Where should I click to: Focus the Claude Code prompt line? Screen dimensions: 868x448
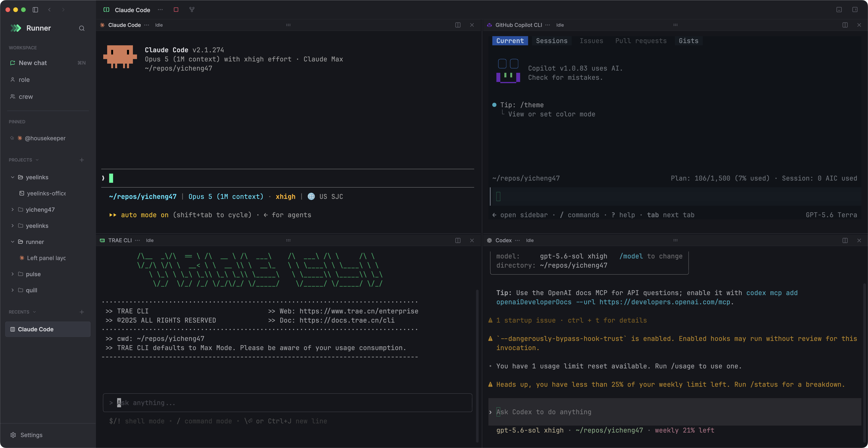[287, 178]
